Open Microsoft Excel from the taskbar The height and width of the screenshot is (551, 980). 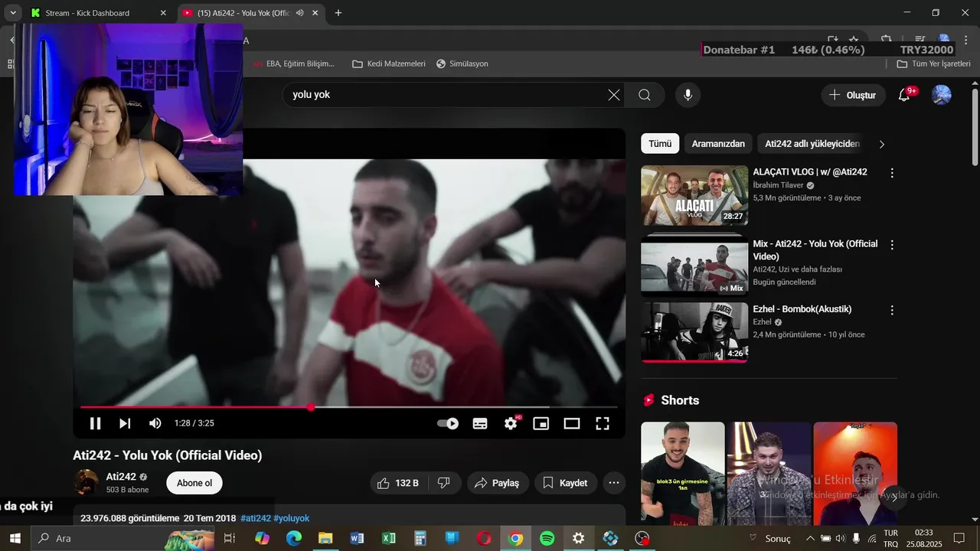pos(389,538)
